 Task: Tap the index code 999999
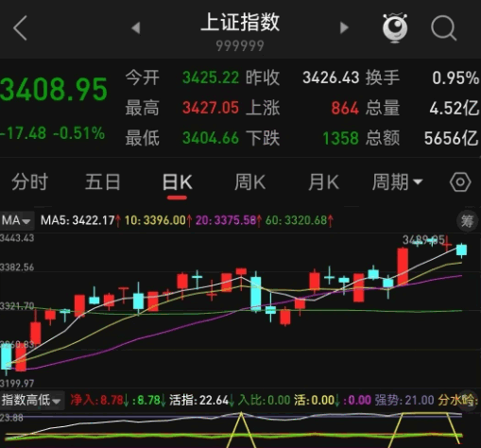[240, 46]
